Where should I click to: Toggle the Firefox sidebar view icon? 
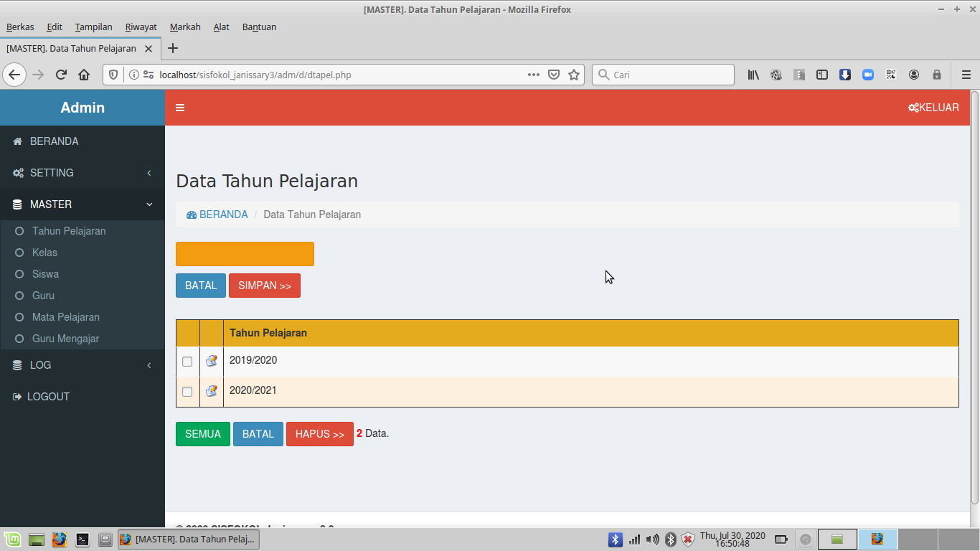click(x=822, y=75)
